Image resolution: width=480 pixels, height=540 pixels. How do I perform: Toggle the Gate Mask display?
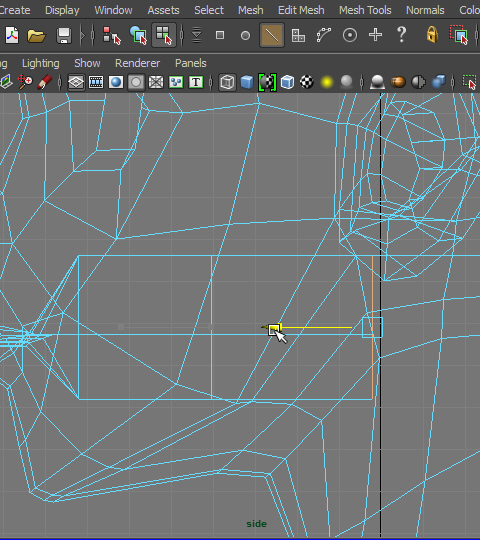(x=136, y=82)
